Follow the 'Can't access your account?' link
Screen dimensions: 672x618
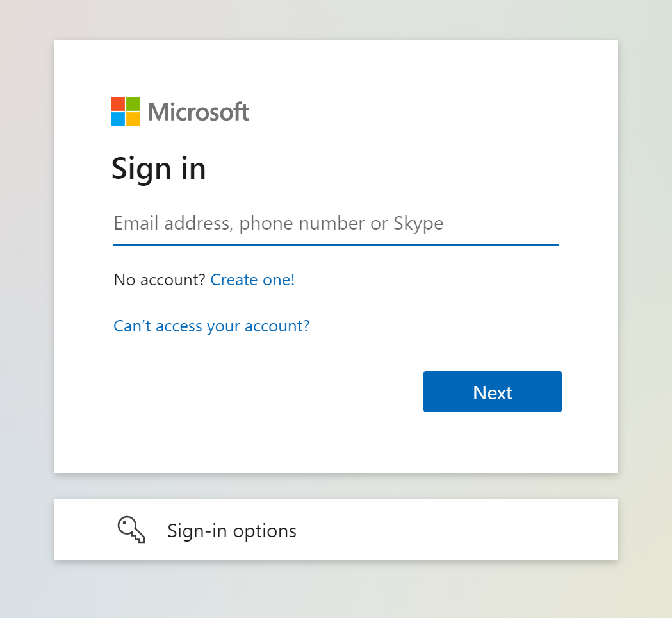tap(211, 326)
